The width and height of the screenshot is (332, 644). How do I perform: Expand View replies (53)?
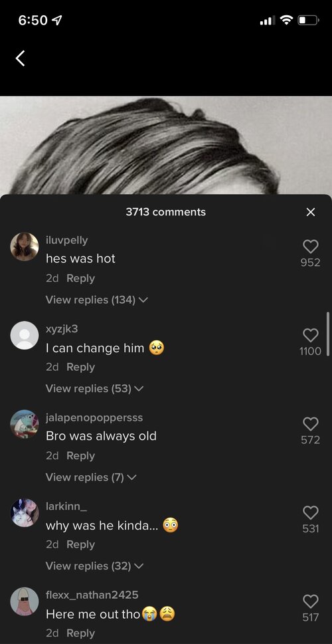pyautogui.click(x=94, y=389)
